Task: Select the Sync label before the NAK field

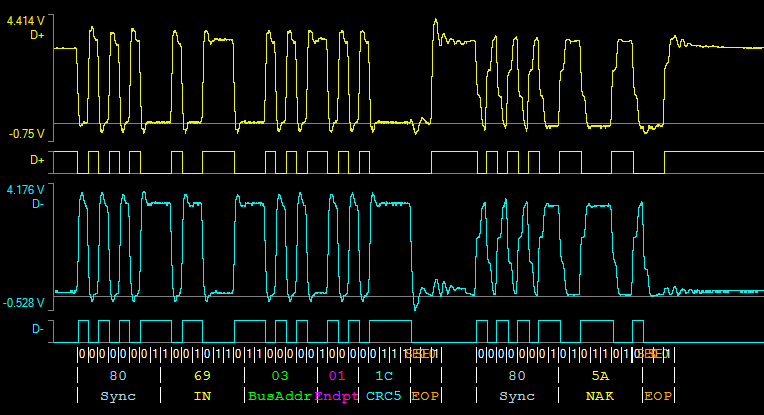Action: tap(517, 396)
